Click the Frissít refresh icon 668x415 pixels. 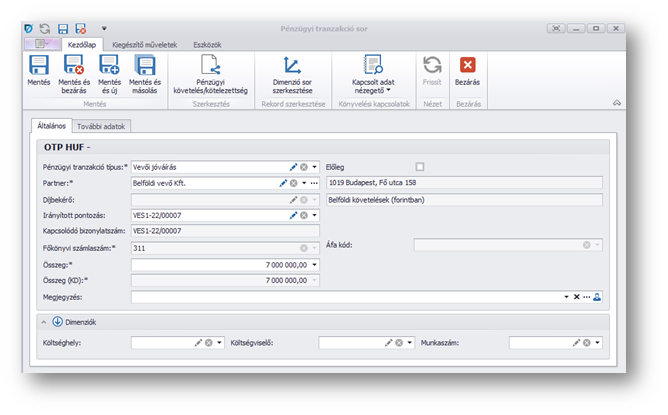431,65
